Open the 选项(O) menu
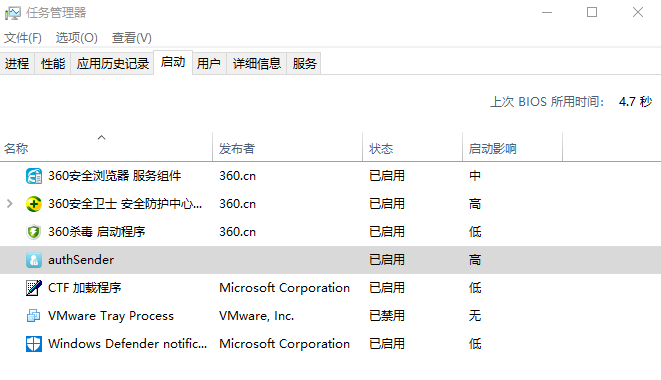Viewport: 661px width, 380px height. (77, 38)
